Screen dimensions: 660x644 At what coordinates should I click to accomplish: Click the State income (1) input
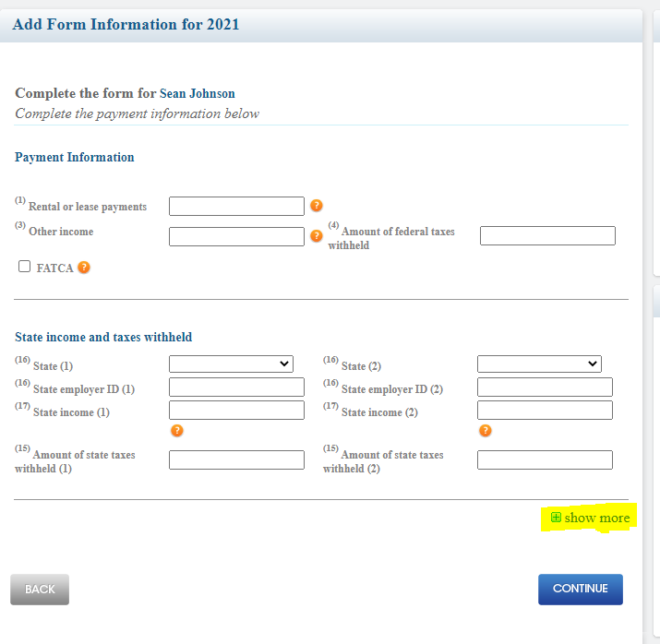click(x=236, y=411)
